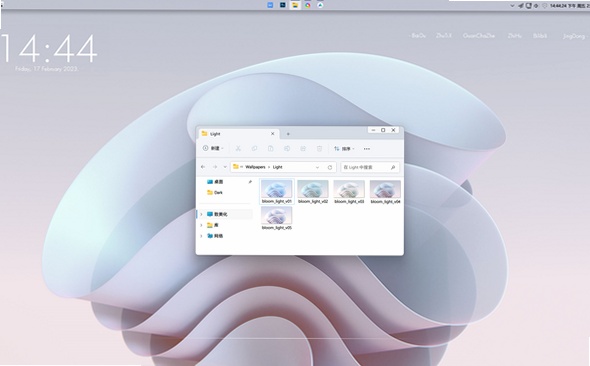Click the BaiDu desktop link
This screenshot has height=366, width=590.
pyautogui.click(x=418, y=36)
